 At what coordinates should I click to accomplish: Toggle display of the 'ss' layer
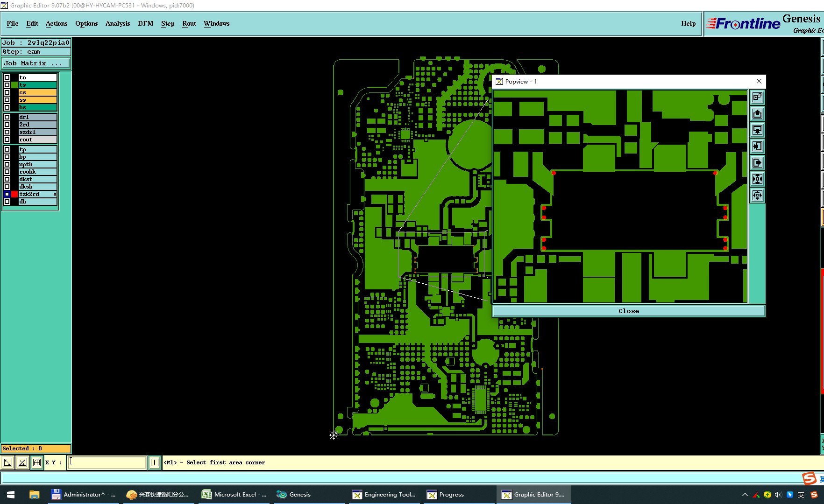(x=7, y=100)
